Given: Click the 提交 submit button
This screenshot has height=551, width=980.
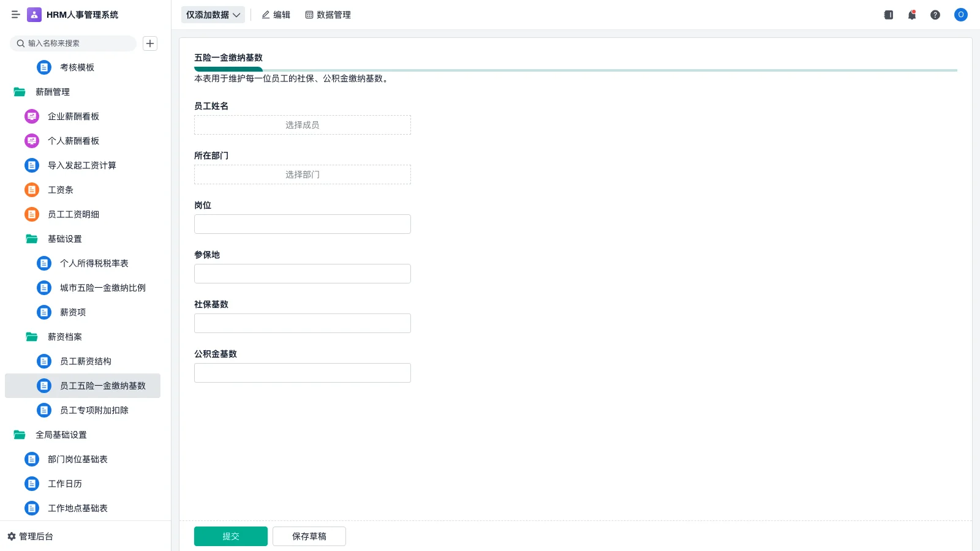Looking at the screenshot, I should coord(230,536).
